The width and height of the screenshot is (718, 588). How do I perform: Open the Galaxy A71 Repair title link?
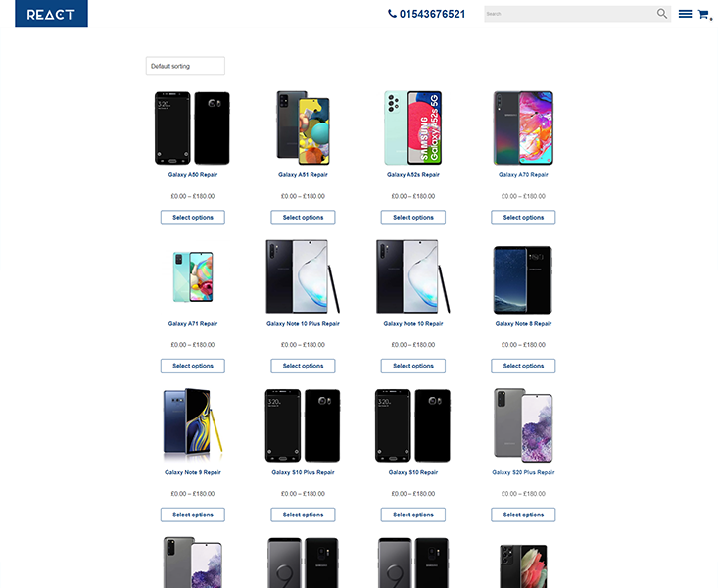pyautogui.click(x=193, y=324)
